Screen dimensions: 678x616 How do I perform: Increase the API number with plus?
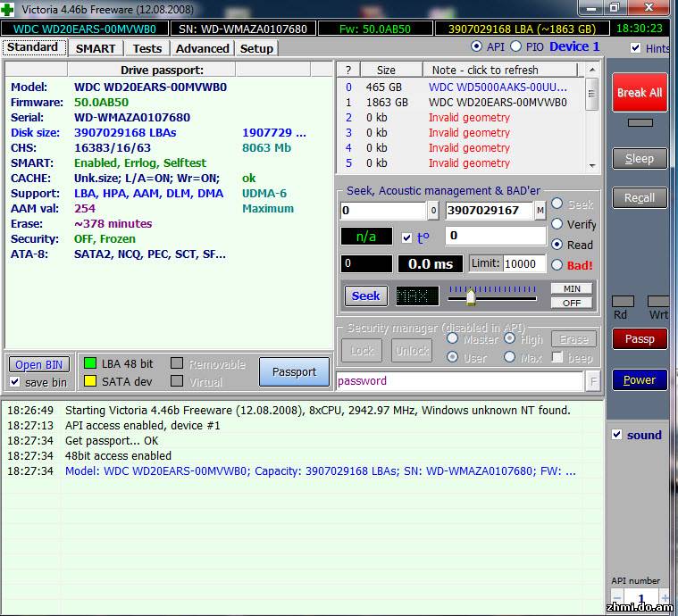click(x=665, y=598)
